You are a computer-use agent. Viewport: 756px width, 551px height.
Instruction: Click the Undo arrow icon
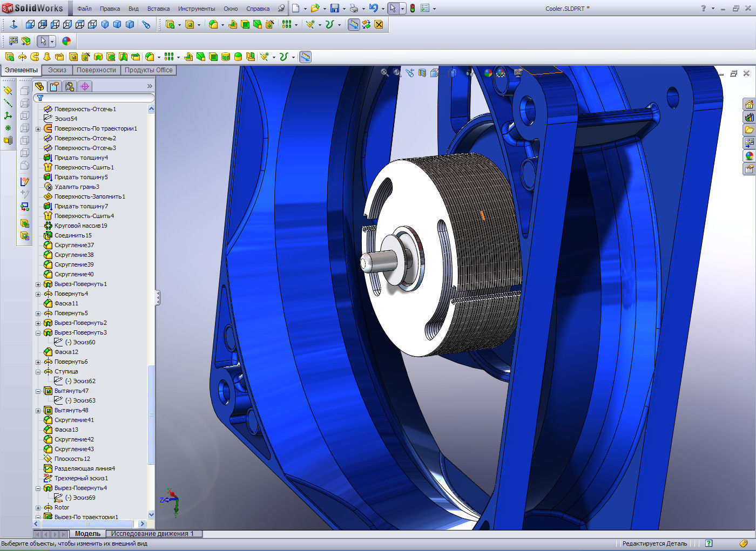[x=374, y=8]
